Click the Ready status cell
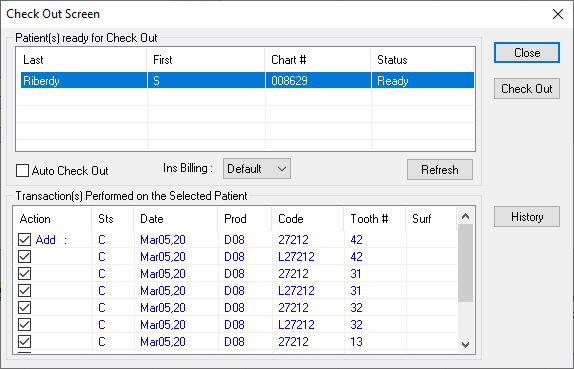Screen dimensions: 574x369 click(423, 81)
